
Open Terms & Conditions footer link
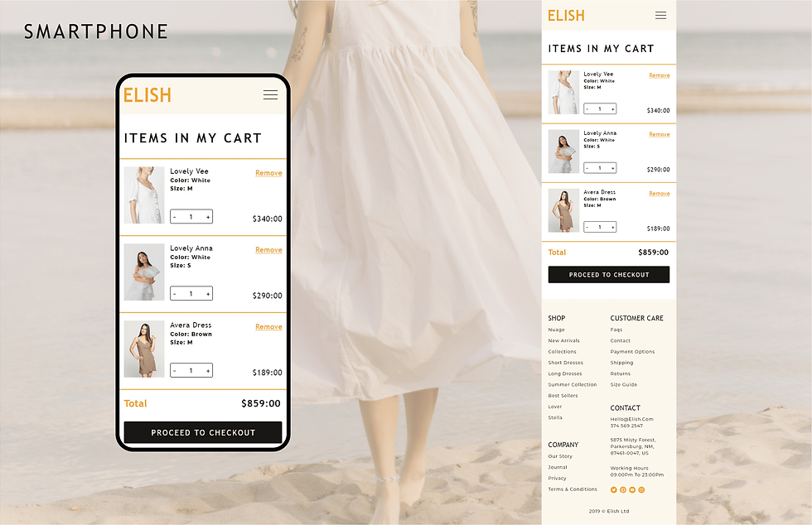573,489
